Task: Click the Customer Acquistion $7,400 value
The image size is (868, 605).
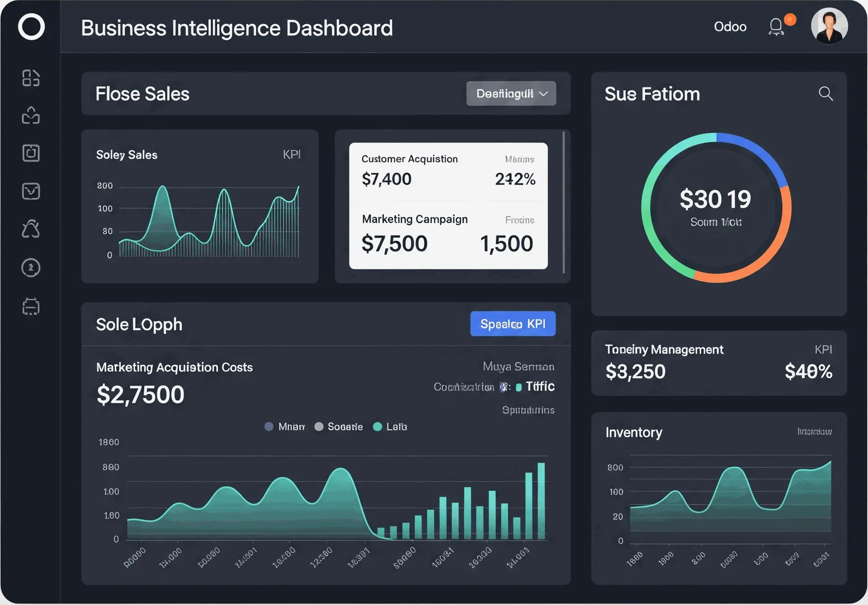Action: pos(386,179)
